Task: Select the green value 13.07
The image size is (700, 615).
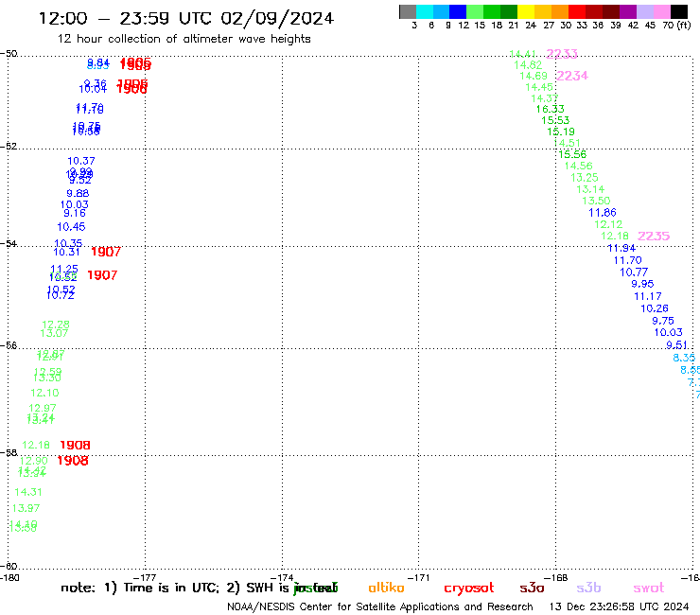Action: coord(54,333)
